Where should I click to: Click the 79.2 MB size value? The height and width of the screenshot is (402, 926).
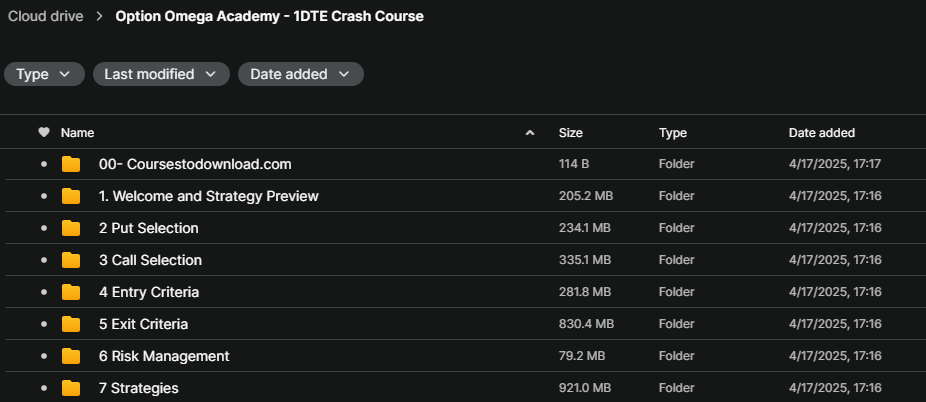[x=582, y=356]
